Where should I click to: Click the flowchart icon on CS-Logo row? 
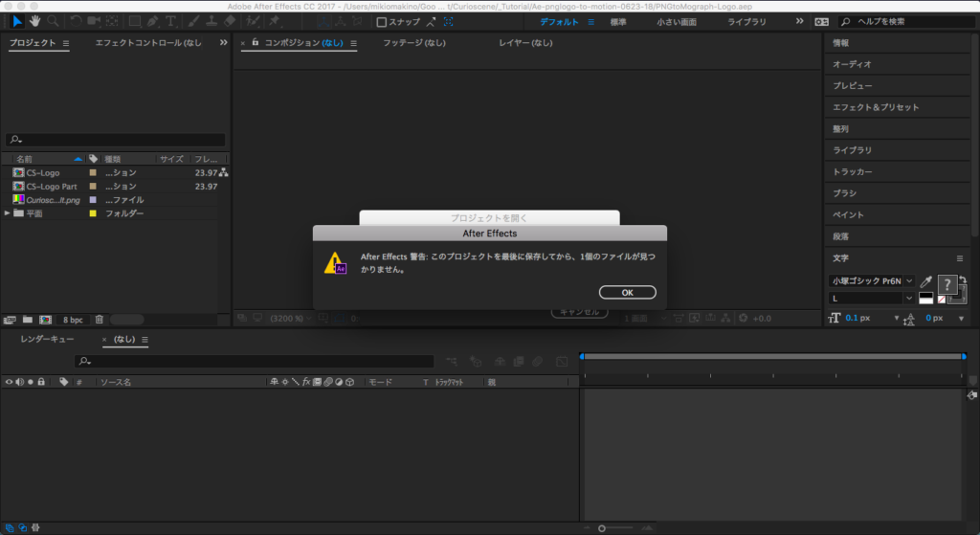point(223,172)
